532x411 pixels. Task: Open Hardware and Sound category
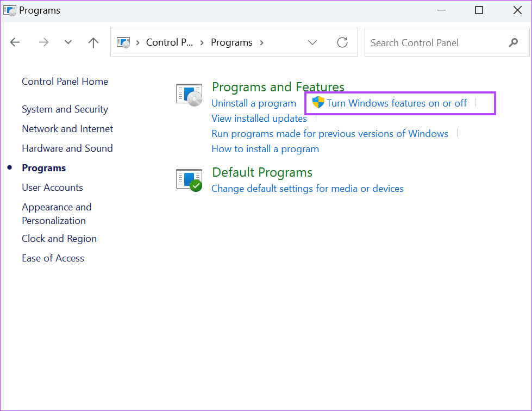(x=67, y=148)
